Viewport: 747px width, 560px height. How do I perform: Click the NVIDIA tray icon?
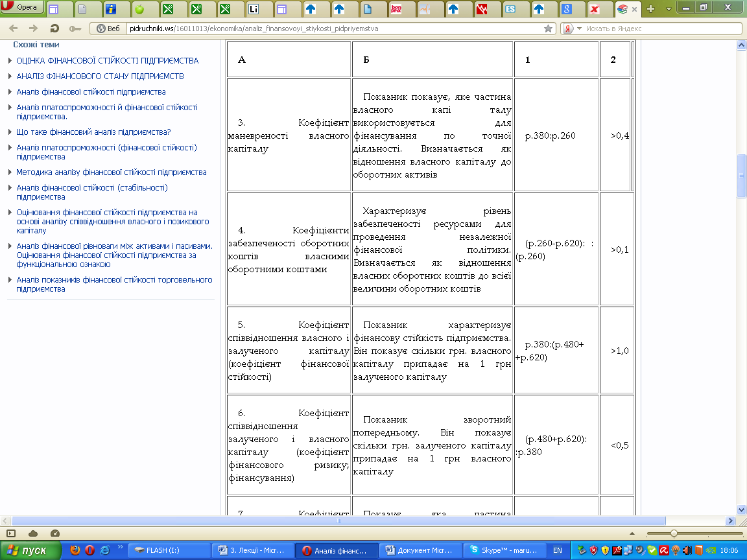coord(710,550)
